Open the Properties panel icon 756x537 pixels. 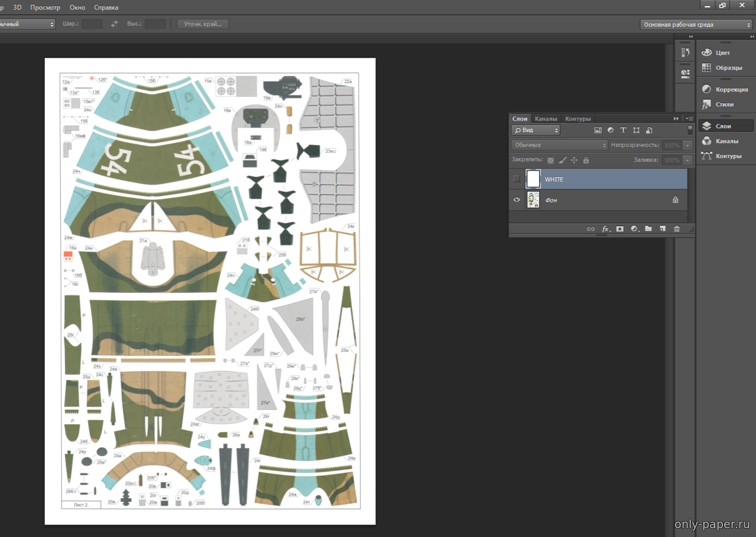pyautogui.click(x=685, y=73)
